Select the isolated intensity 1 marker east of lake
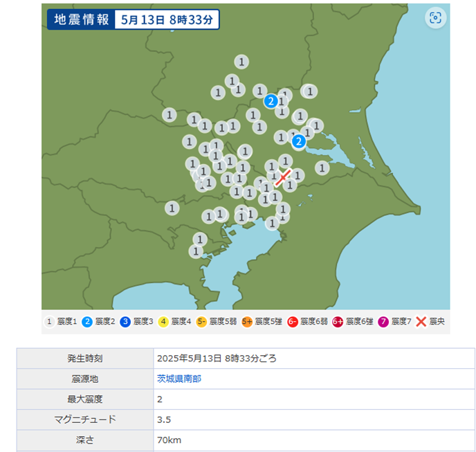 (322, 168)
